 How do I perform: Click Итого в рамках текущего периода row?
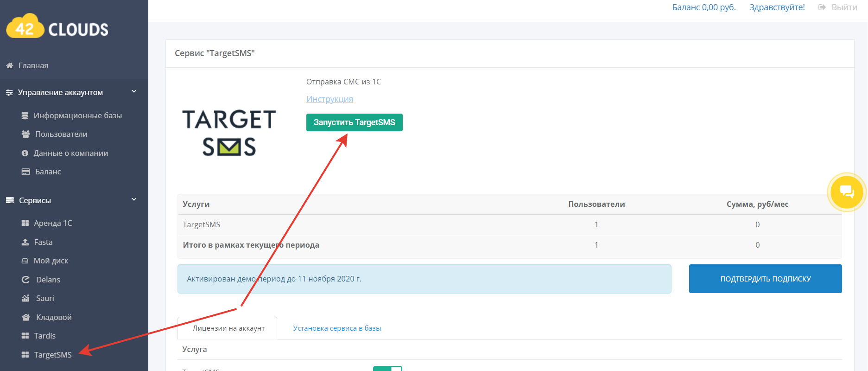tap(510, 245)
